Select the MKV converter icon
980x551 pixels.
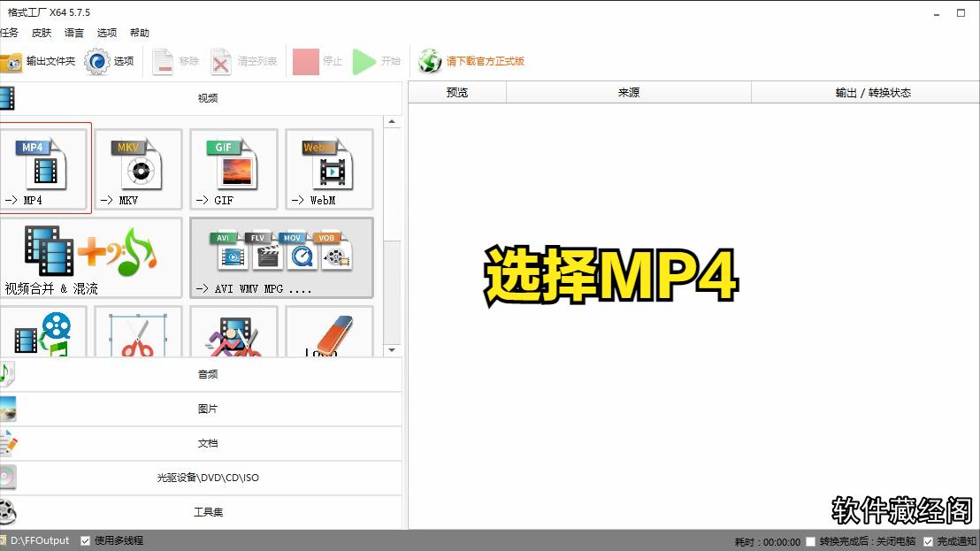pyautogui.click(x=137, y=170)
